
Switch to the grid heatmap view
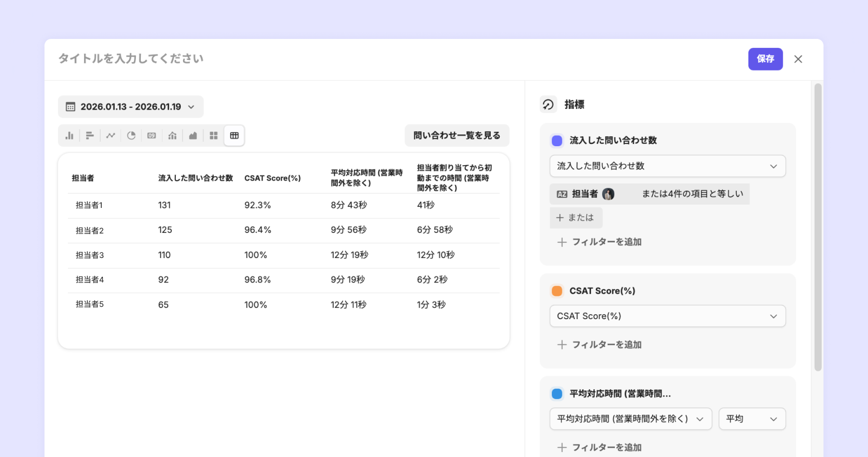pos(214,136)
